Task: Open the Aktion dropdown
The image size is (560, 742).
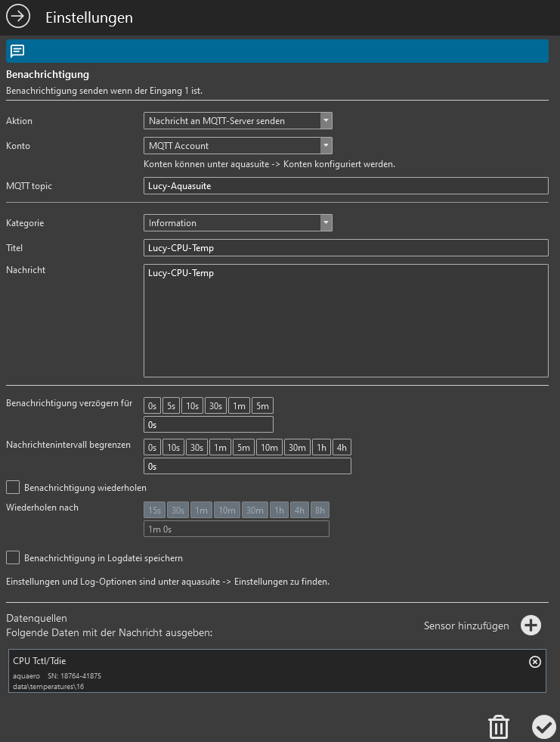Action: 237,121
